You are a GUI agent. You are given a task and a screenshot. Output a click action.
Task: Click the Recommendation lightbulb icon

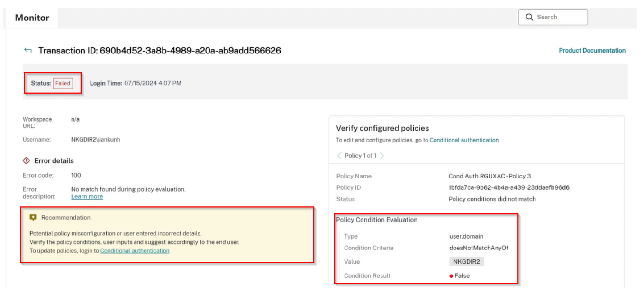pyautogui.click(x=33, y=218)
